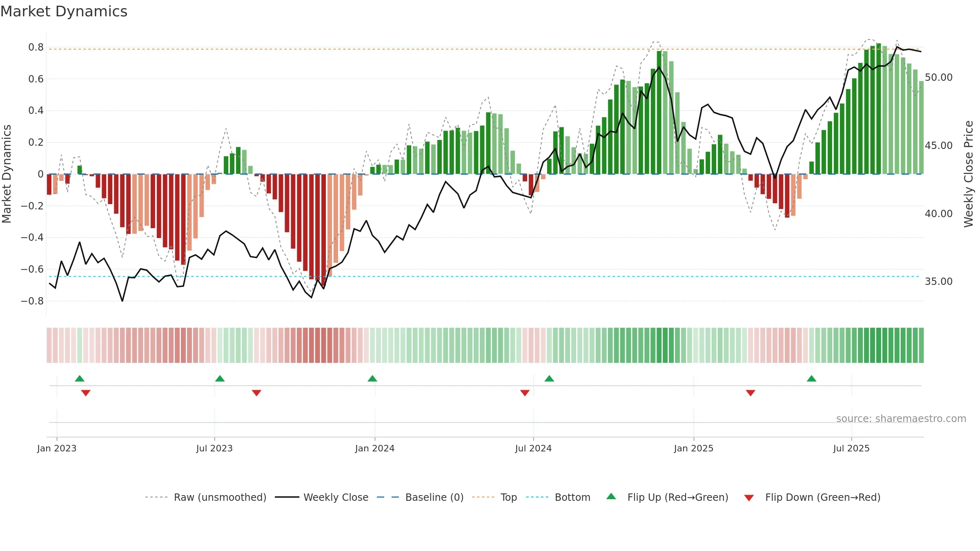Select the red flip-down marker in early 2025
Screen dimensions: 980x551
tap(751, 393)
